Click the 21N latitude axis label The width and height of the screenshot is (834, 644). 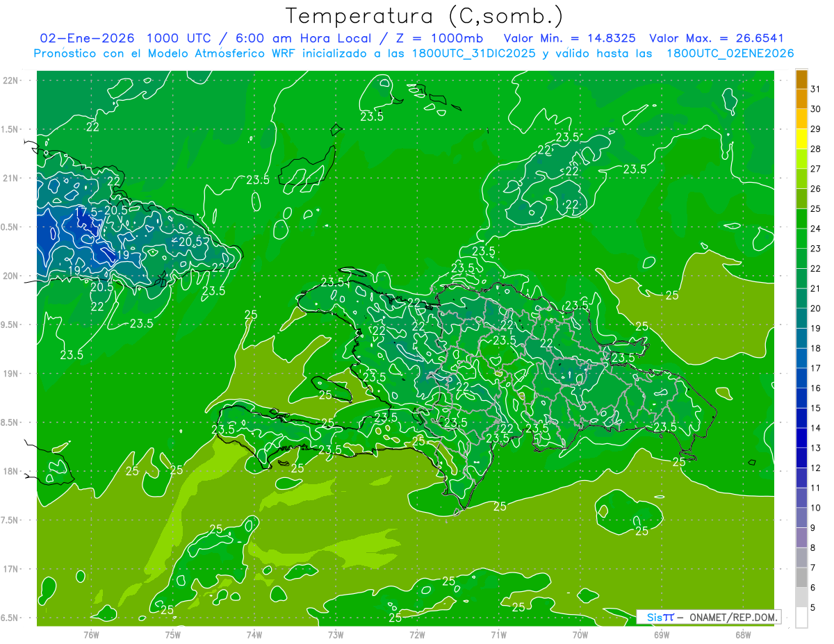[x=10, y=179]
